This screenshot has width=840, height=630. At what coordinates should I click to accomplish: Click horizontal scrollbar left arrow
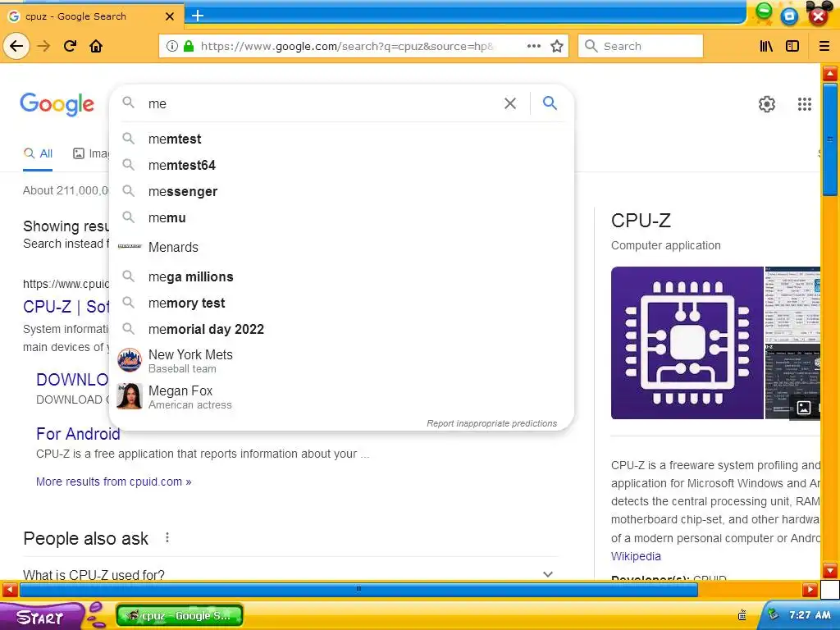click(10, 590)
